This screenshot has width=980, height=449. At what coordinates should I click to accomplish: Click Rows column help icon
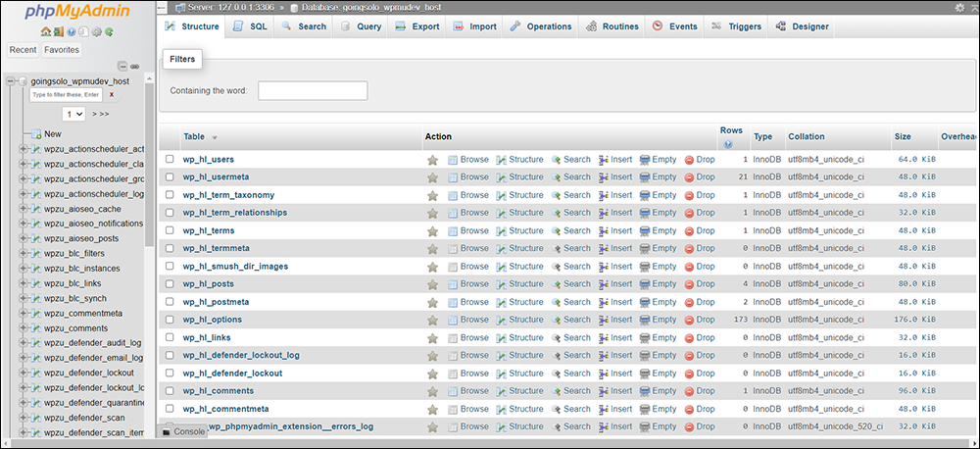click(x=727, y=144)
